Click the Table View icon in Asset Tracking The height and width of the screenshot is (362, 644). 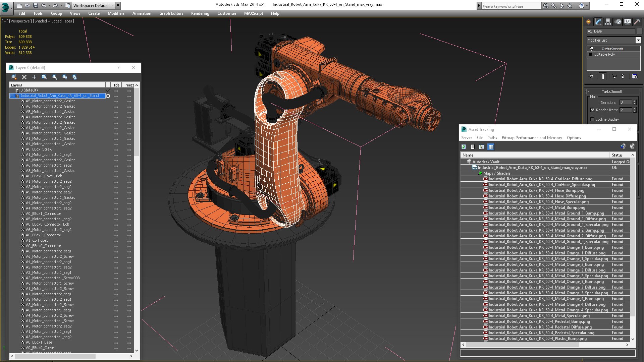click(491, 147)
